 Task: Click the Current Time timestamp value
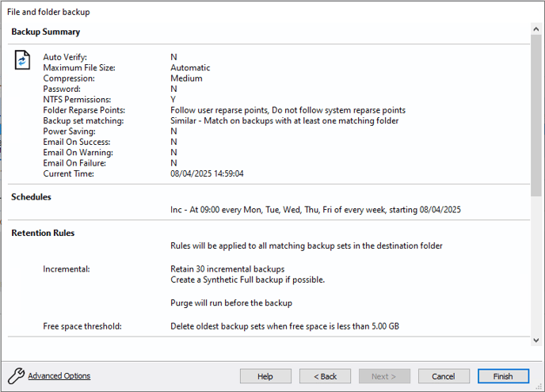pos(207,173)
